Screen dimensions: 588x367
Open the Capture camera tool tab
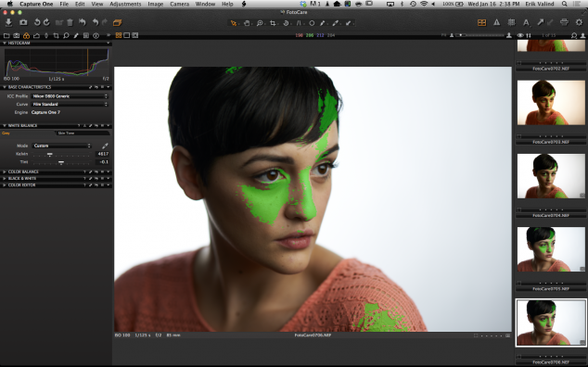[x=17, y=35]
